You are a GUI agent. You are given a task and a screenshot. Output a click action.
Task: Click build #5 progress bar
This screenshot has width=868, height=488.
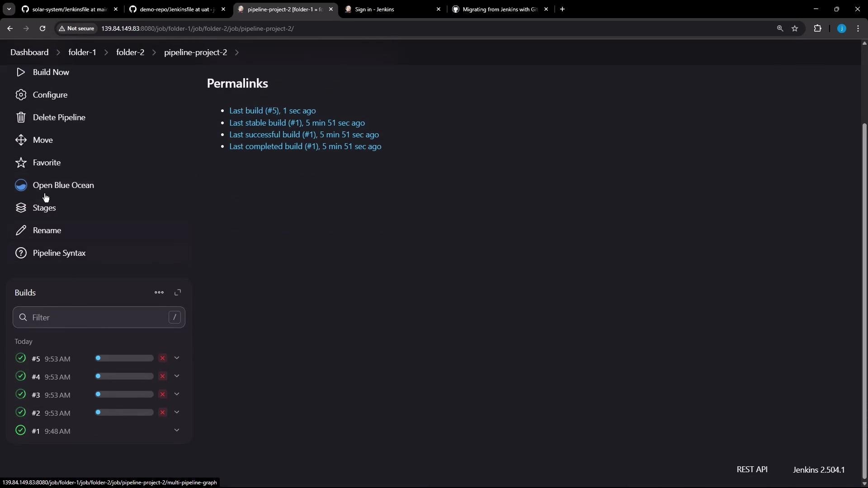[124, 358]
